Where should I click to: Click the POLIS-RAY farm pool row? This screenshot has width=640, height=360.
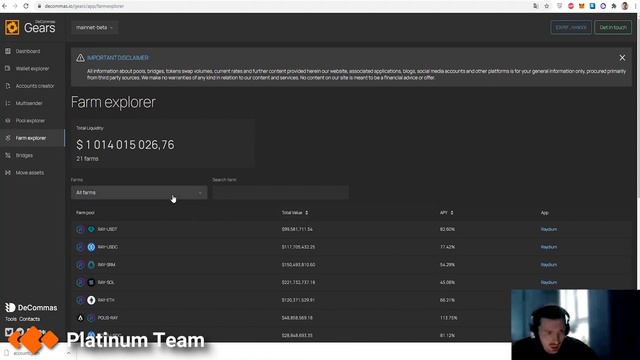coord(291,318)
